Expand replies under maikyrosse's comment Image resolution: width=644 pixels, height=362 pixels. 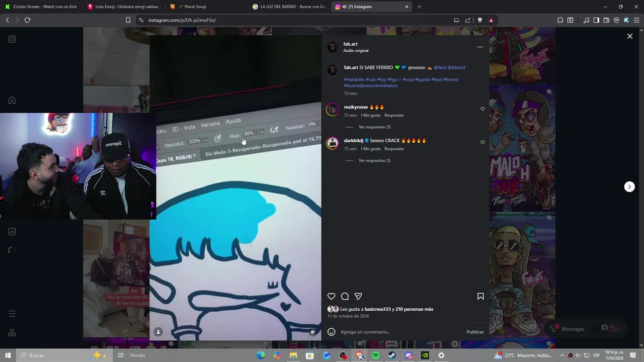(x=374, y=127)
